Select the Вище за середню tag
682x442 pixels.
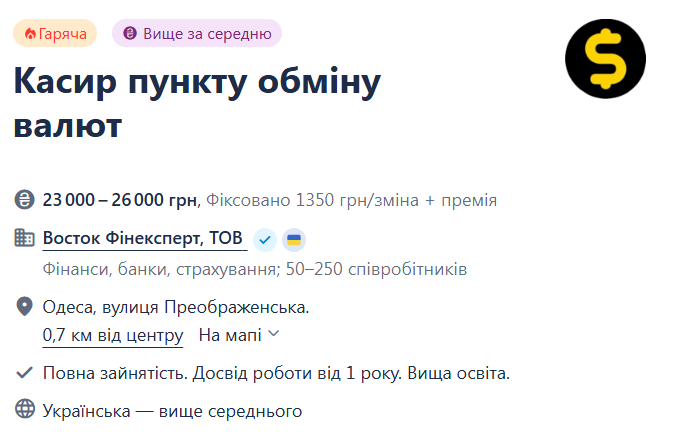[197, 33]
